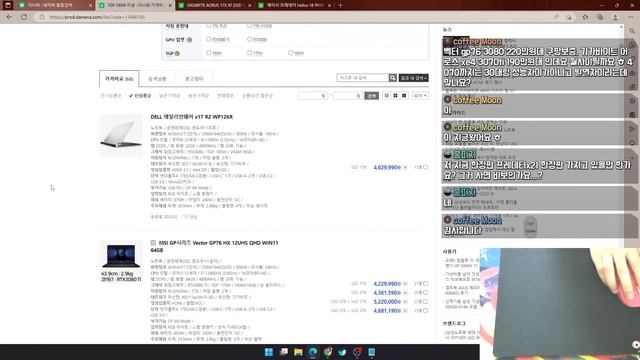This screenshot has width=640, height=360.
Task: Switch to list view layout icon
Action: (387, 96)
